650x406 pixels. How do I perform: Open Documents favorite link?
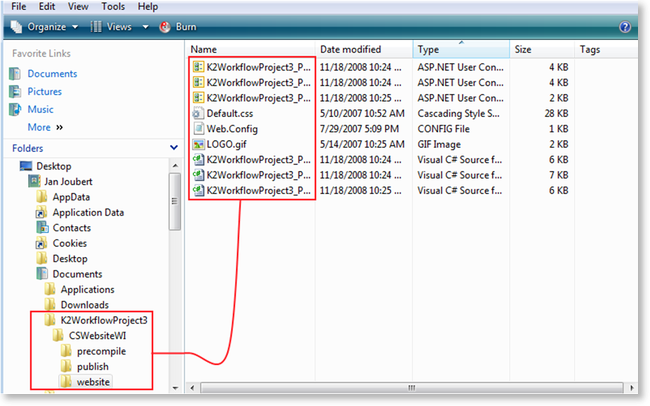(52, 74)
